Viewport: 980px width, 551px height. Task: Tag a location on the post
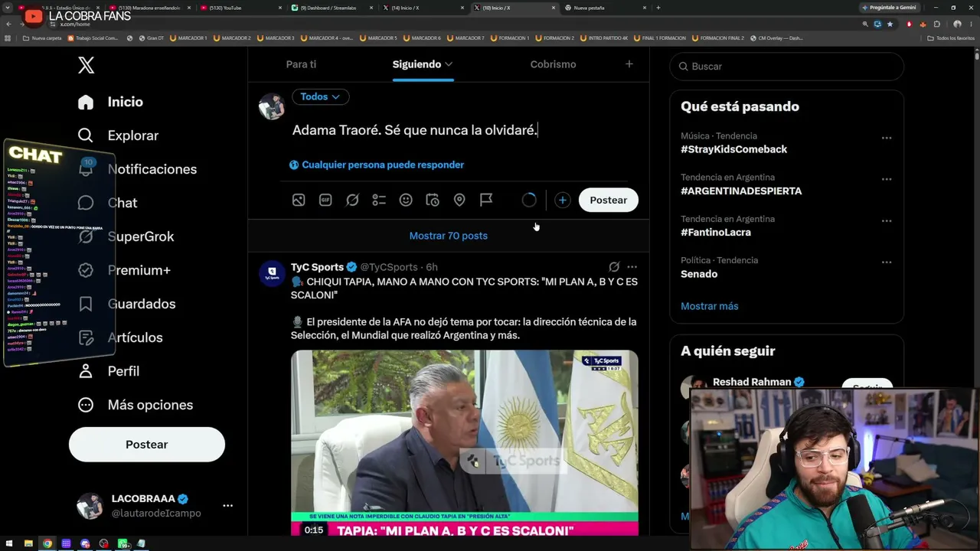point(459,200)
